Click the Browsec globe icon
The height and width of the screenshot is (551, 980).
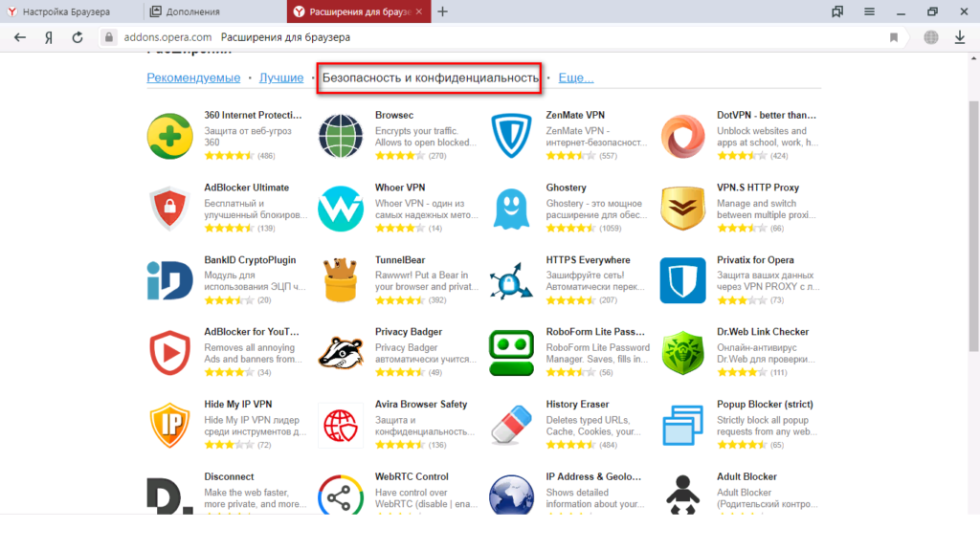(x=341, y=136)
